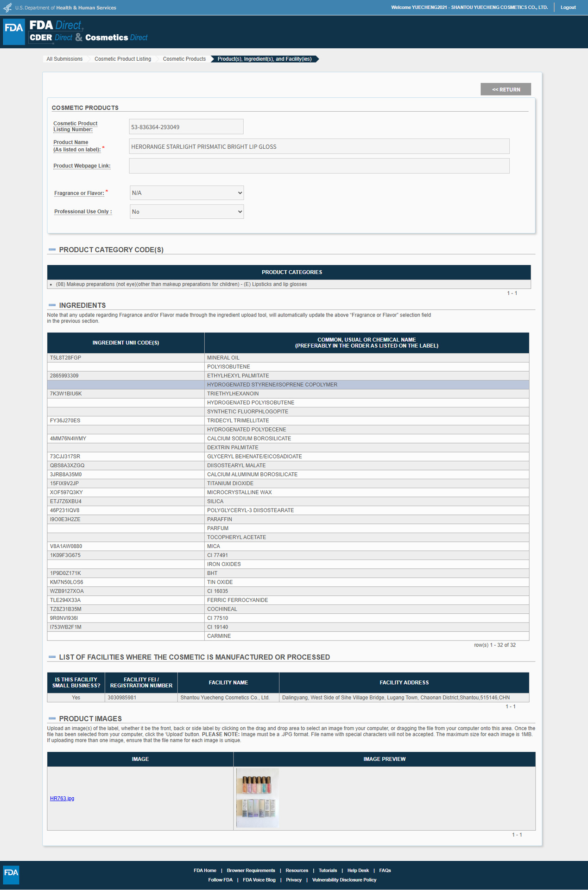Open the Help Desk footer link
The height and width of the screenshot is (890, 588).
coord(358,871)
